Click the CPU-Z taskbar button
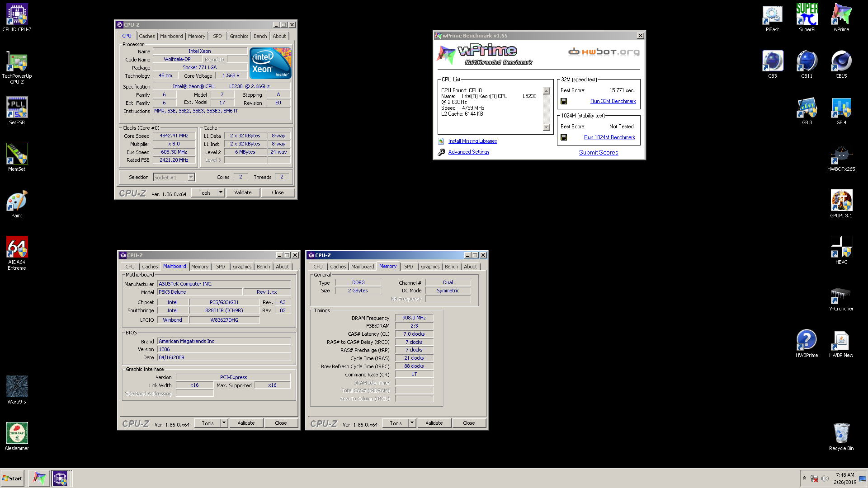 [x=60, y=478]
